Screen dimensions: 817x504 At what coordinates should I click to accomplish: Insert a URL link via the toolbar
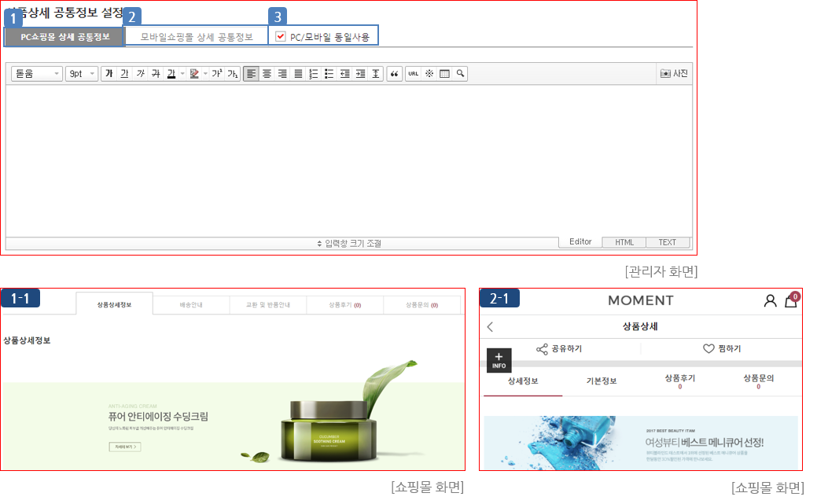414,74
